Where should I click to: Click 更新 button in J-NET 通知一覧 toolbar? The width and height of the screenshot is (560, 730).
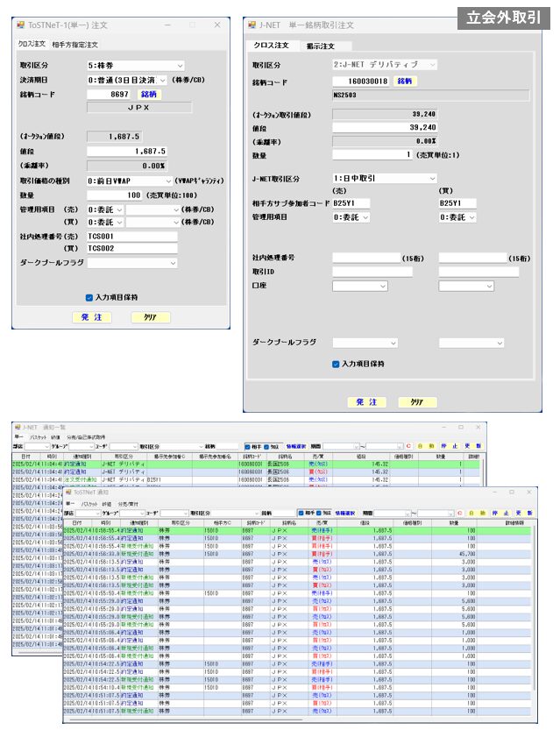click(x=472, y=446)
